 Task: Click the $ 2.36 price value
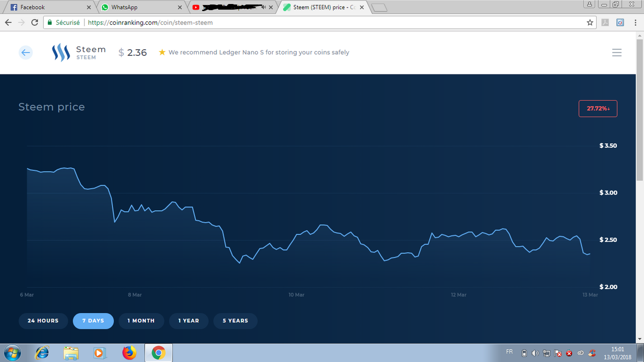133,52
